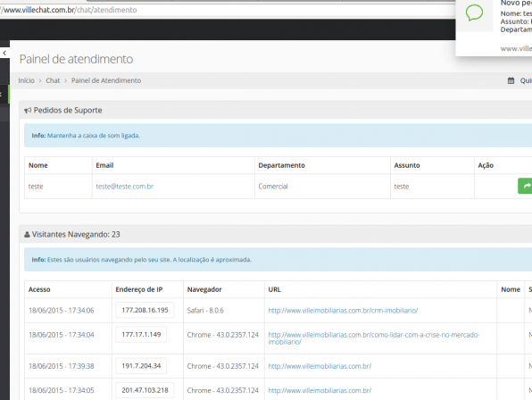This screenshot has height=400, width=532.
Task: Click the user icon beside Visitantes Navegando
Action: [x=27, y=235]
